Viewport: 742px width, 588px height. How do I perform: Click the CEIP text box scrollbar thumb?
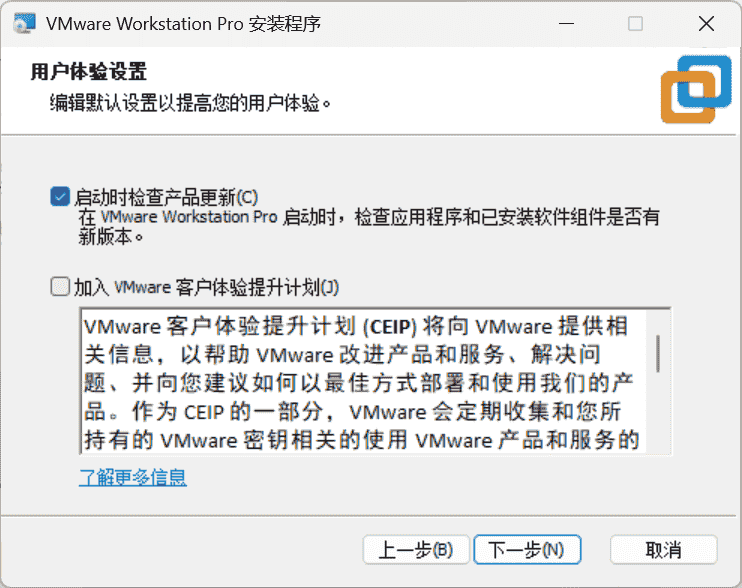[x=658, y=353]
